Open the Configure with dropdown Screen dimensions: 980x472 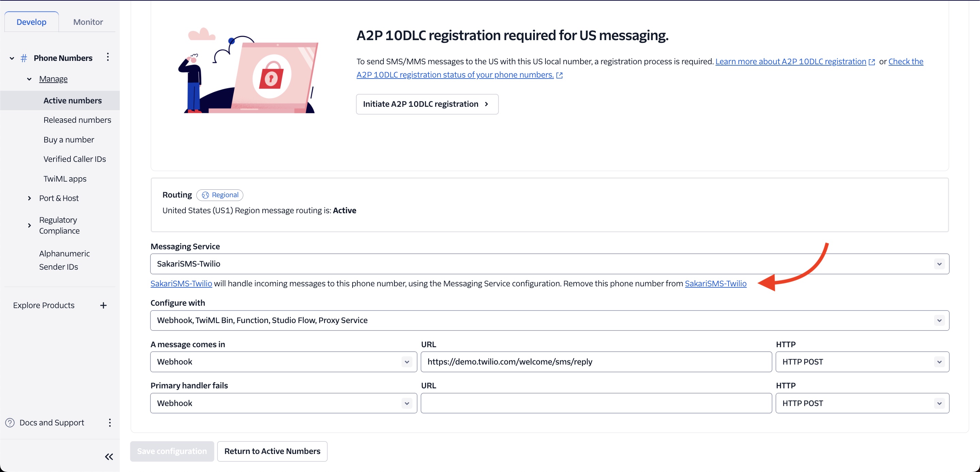pos(549,320)
